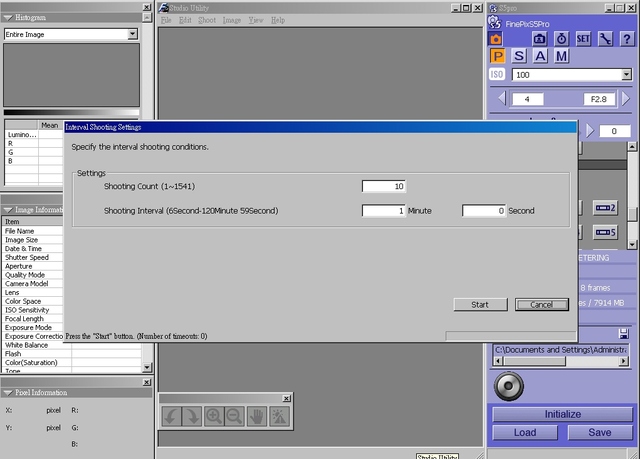Click the round shutter release button
This screenshot has height=459, width=640.
(509, 386)
